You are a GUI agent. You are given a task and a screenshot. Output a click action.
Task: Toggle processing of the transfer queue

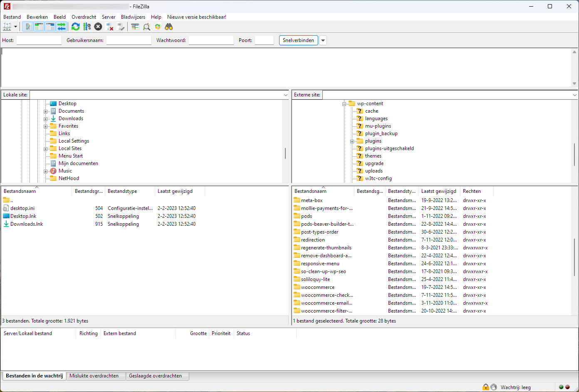pos(87,27)
